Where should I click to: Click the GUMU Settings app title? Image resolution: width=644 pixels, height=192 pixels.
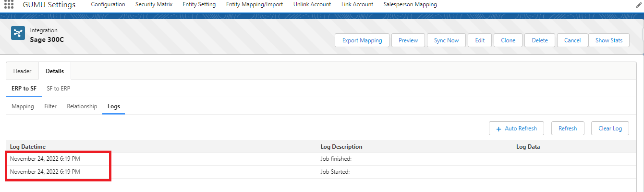click(x=49, y=5)
